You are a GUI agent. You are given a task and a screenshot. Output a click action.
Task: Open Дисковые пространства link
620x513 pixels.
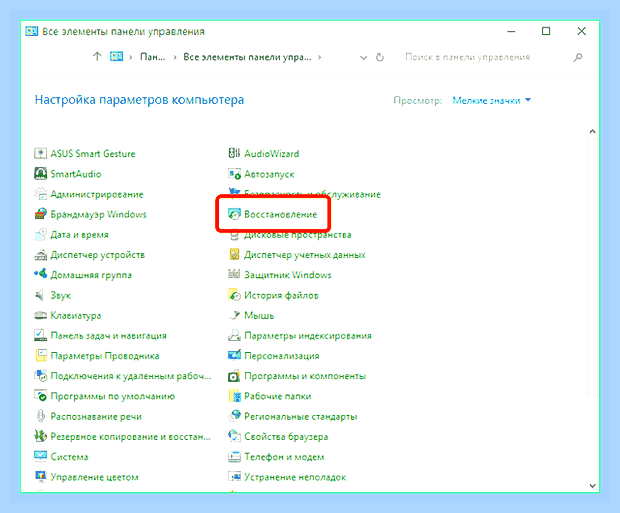point(298,235)
